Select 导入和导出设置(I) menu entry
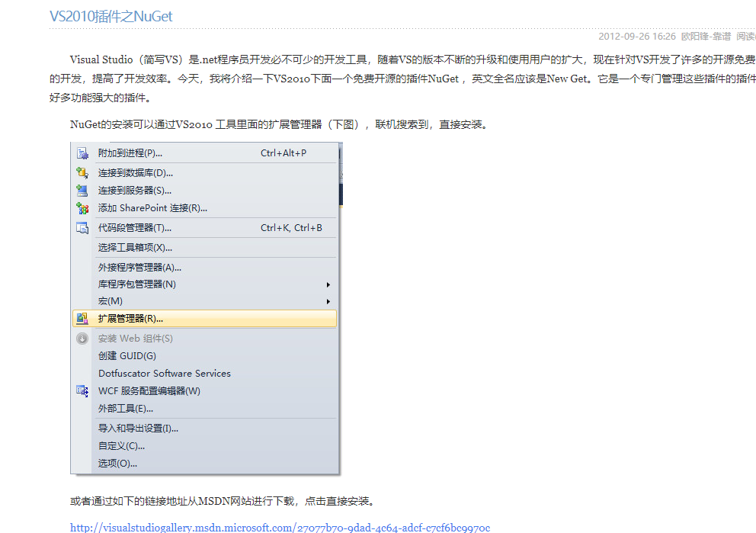 tap(137, 429)
